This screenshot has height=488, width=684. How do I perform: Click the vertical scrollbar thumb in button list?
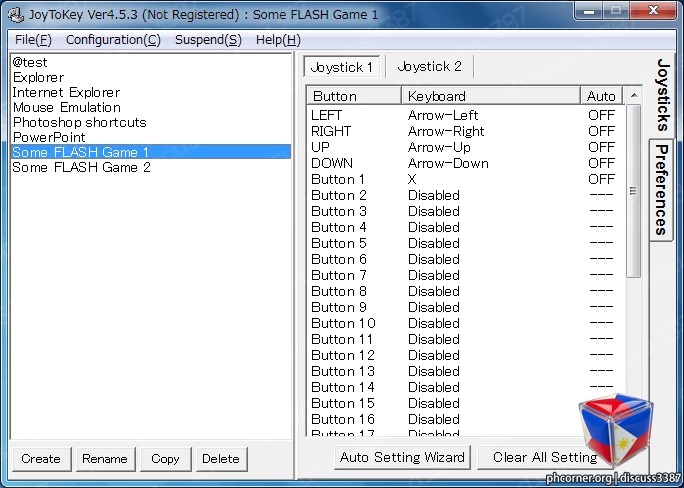(x=633, y=191)
